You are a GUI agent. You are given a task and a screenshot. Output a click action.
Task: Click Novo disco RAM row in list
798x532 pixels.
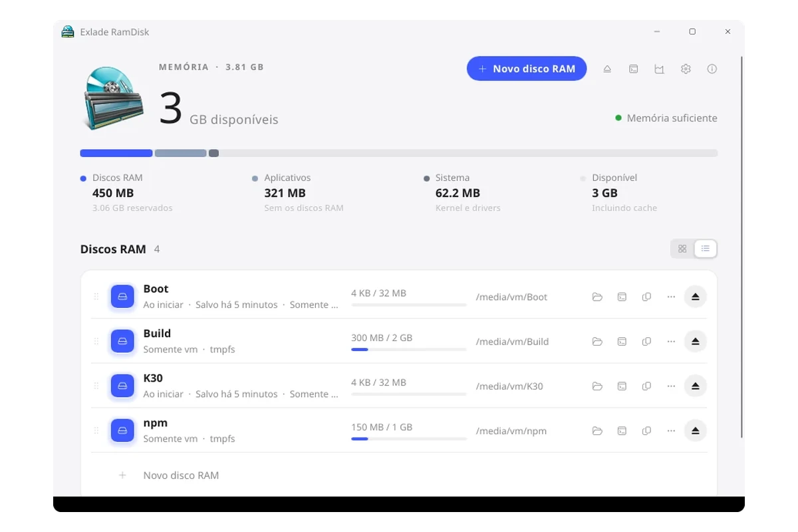[399, 475]
